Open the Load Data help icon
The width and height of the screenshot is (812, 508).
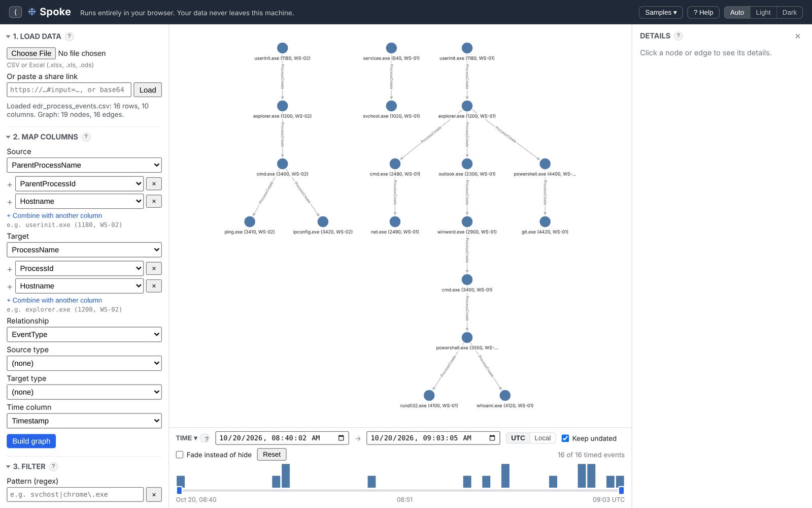(x=70, y=37)
